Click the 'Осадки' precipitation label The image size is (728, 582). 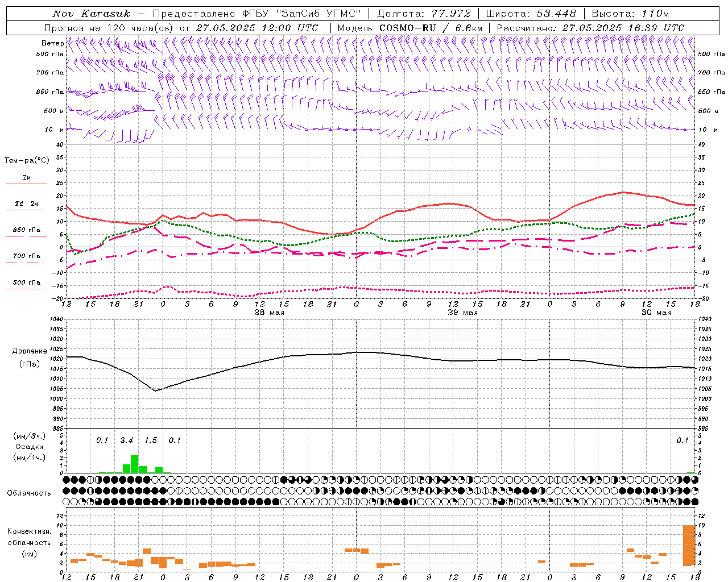(x=29, y=447)
